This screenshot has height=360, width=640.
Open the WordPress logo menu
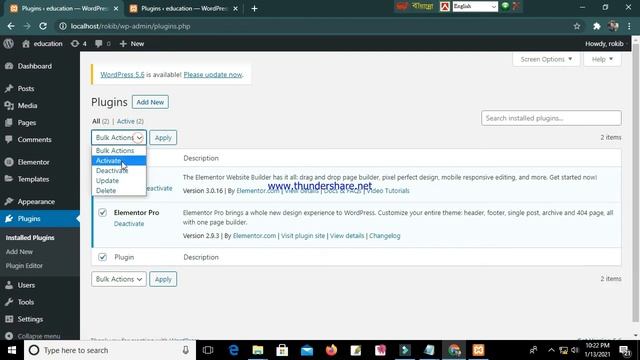click(9, 43)
